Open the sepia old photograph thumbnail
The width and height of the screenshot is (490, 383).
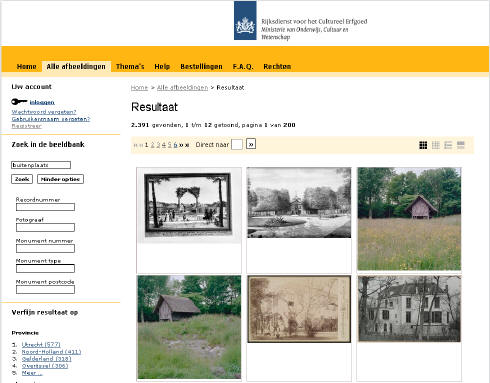299,309
